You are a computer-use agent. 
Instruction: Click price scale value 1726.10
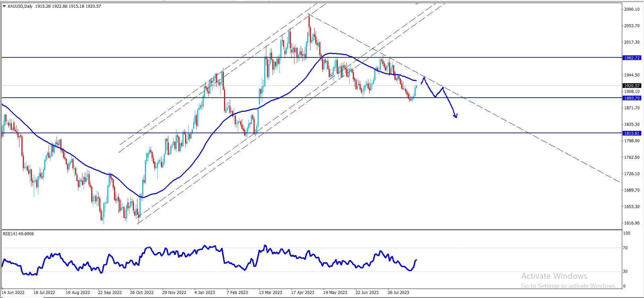pyautogui.click(x=632, y=174)
